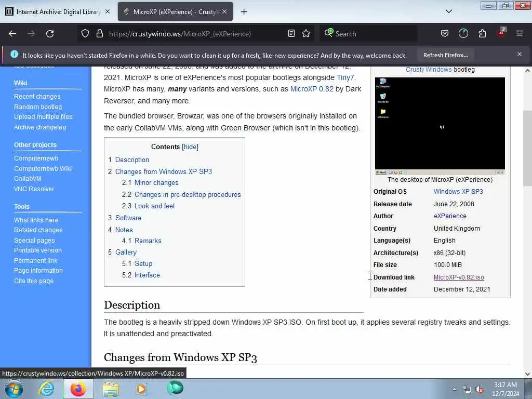Open tracking protection shield icon
This screenshot has width=532, height=399.
point(85,34)
